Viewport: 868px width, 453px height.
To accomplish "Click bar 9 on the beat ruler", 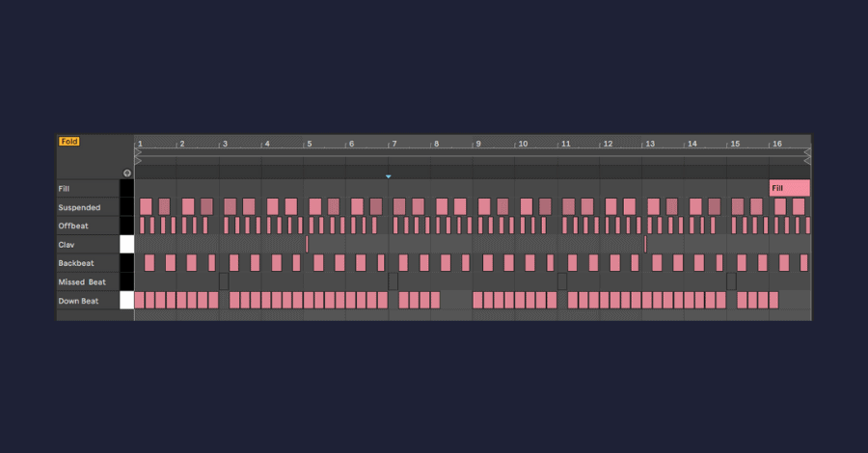I will pos(478,144).
